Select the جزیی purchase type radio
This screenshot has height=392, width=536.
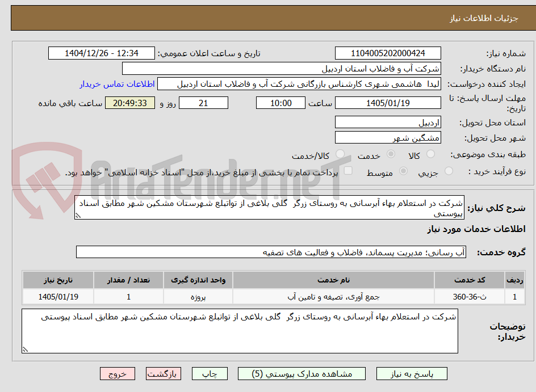449,171
